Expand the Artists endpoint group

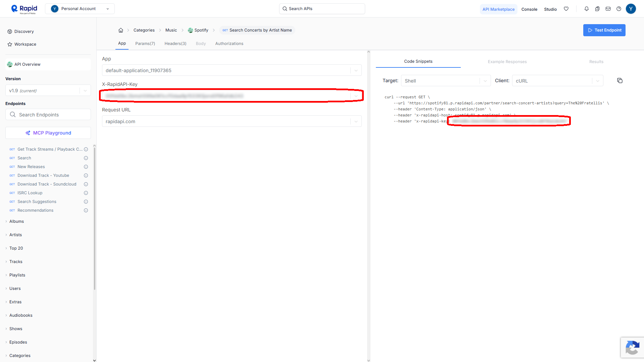coord(15,235)
